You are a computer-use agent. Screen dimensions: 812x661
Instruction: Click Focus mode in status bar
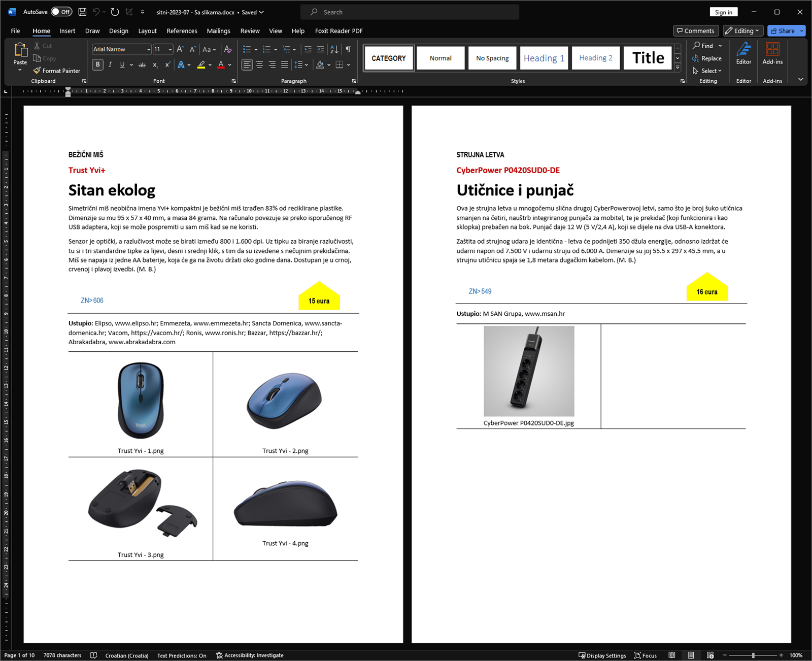tap(646, 655)
